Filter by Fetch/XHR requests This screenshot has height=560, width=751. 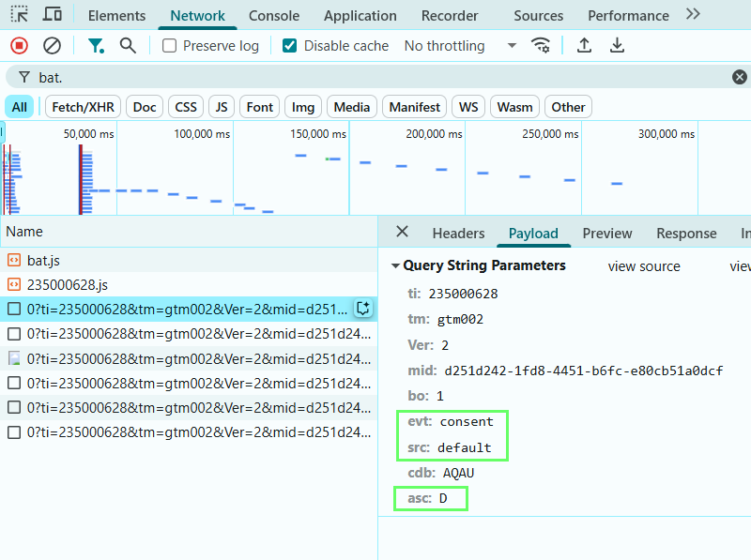click(83, 107)
